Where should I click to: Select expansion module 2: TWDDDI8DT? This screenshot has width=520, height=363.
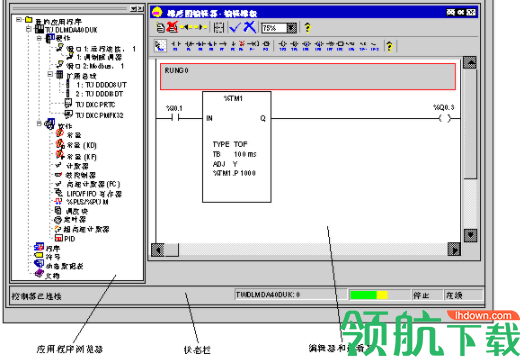pyautogui.click(x=99, y=94)
